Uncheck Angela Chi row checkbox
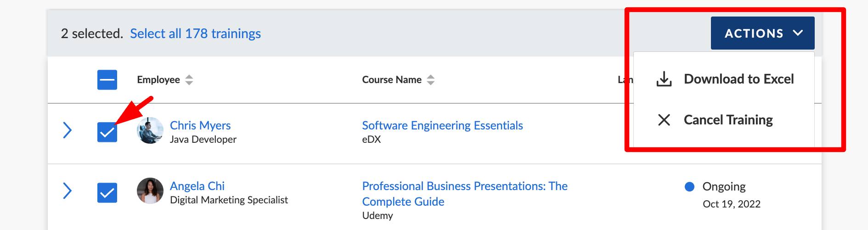 [x=107, y=193]
